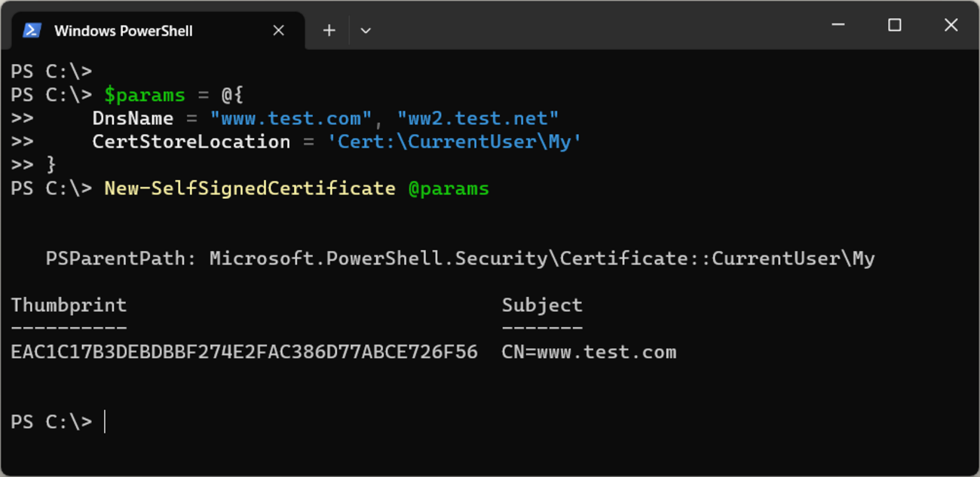Maximize the terminal window

(x=894, y=25)
